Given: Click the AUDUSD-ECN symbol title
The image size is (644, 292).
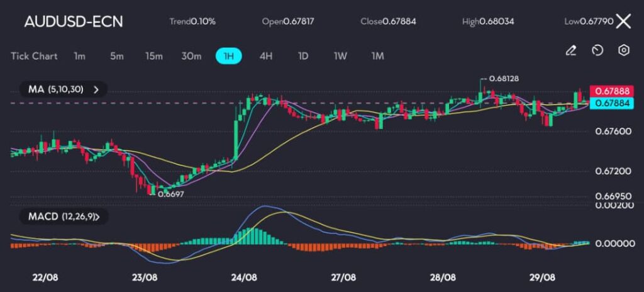Looking at the screenshot, I should 74,21.
